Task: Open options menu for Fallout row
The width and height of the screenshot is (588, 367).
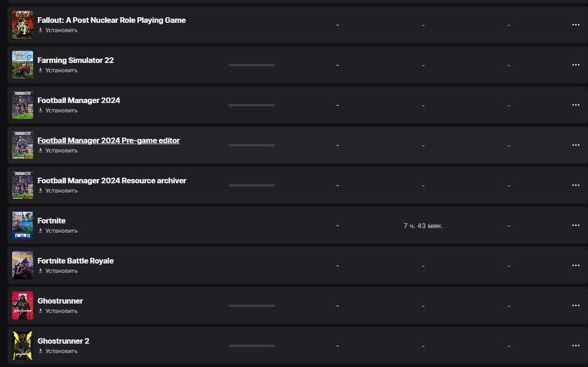Action: (x=576, y=25)
